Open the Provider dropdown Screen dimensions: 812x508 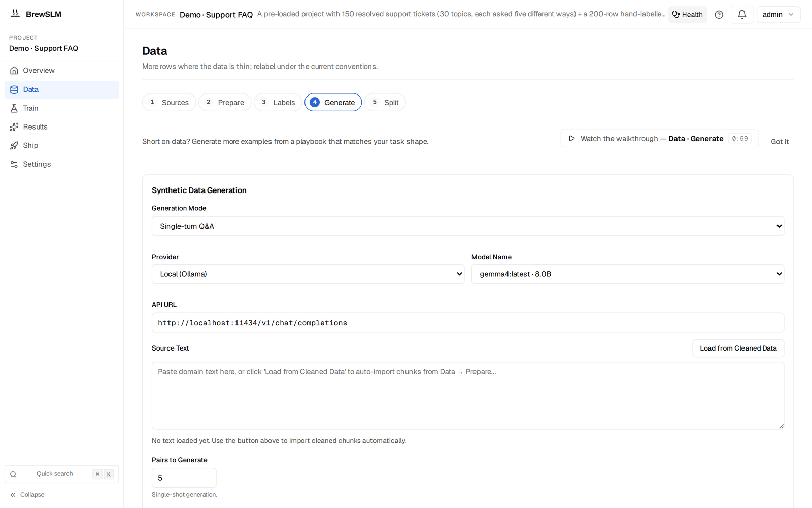point(308,274)
